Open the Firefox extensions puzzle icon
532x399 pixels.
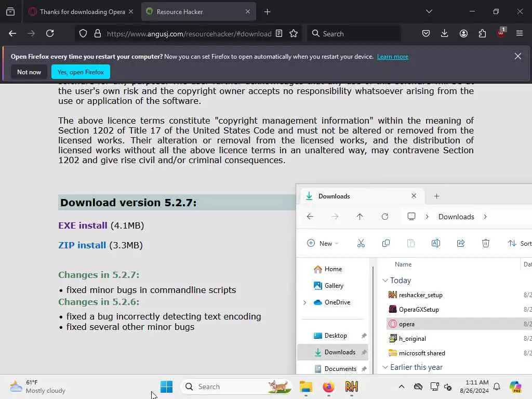click(x=482, y=34)
